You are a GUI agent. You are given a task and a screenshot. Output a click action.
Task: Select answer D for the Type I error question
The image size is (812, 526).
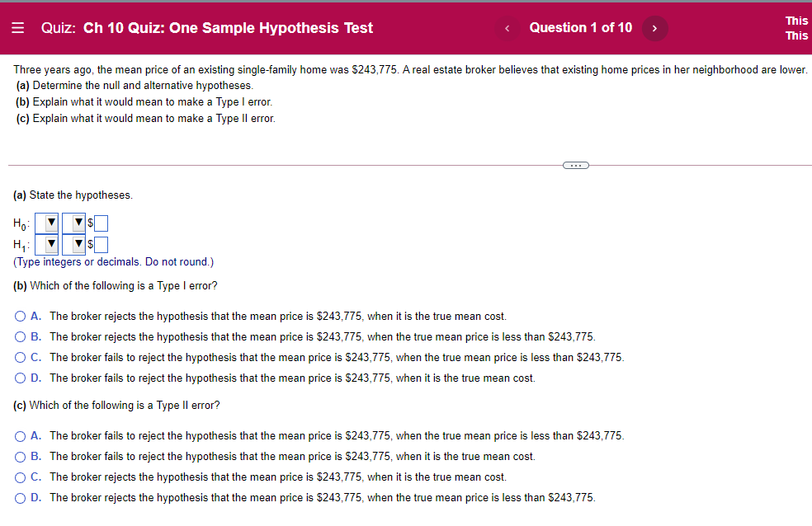[x=19, y=378]
